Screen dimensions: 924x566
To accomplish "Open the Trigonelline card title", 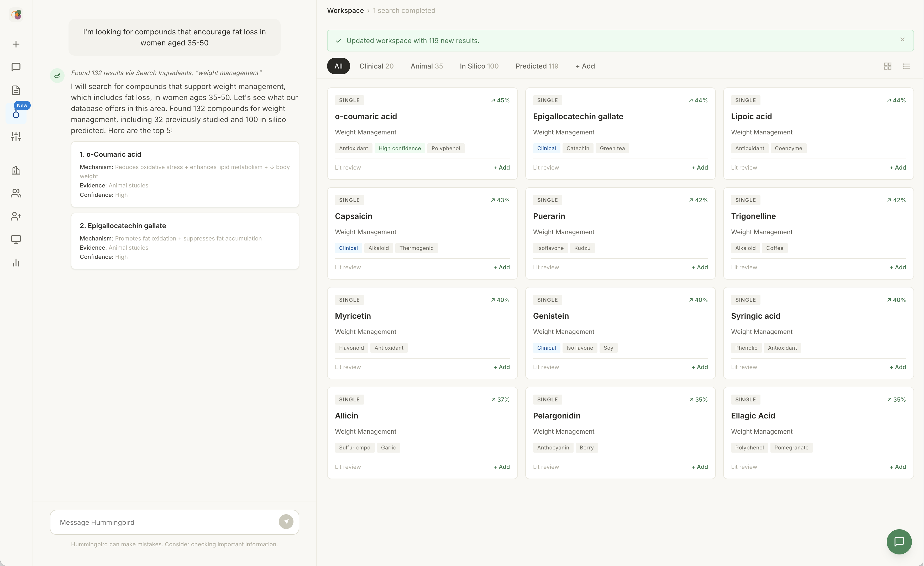I will (x=753, y=216).
